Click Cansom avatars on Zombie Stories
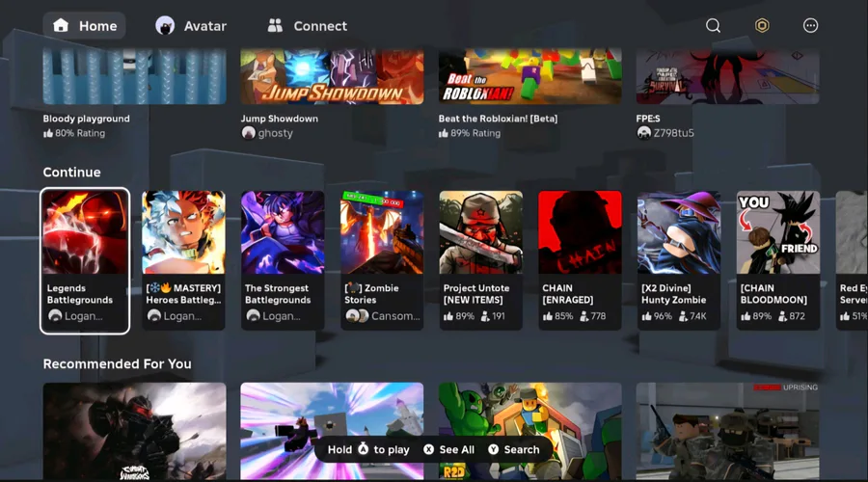This screenshot has height=482, width=868. tap(357, 315)
